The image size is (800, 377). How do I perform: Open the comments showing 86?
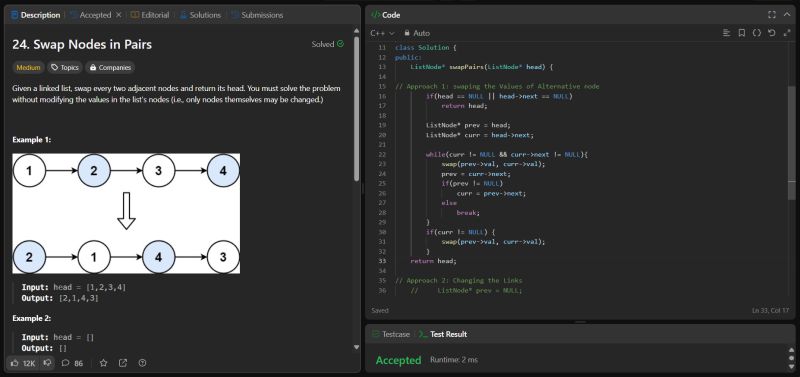coord(72,363)
